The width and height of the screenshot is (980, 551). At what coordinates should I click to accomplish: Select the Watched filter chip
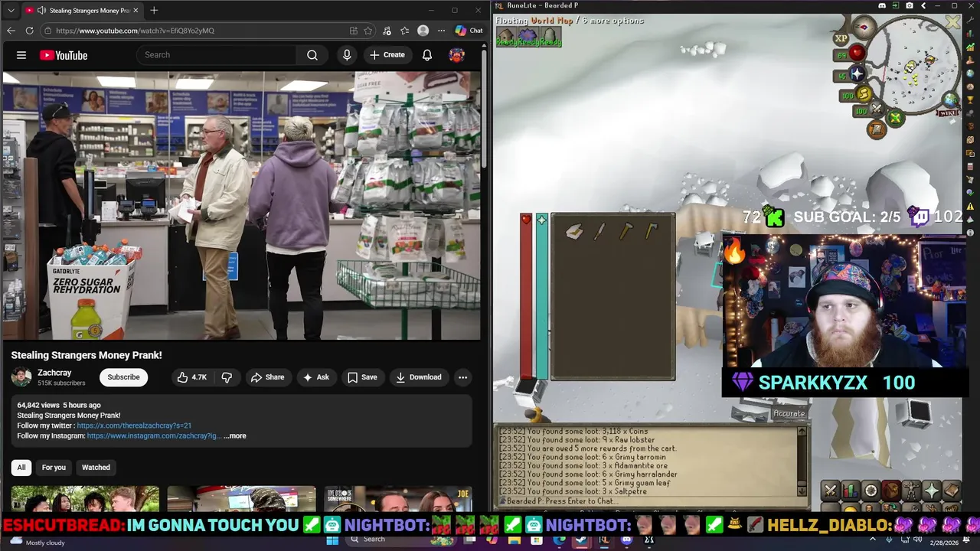[96, 468]
